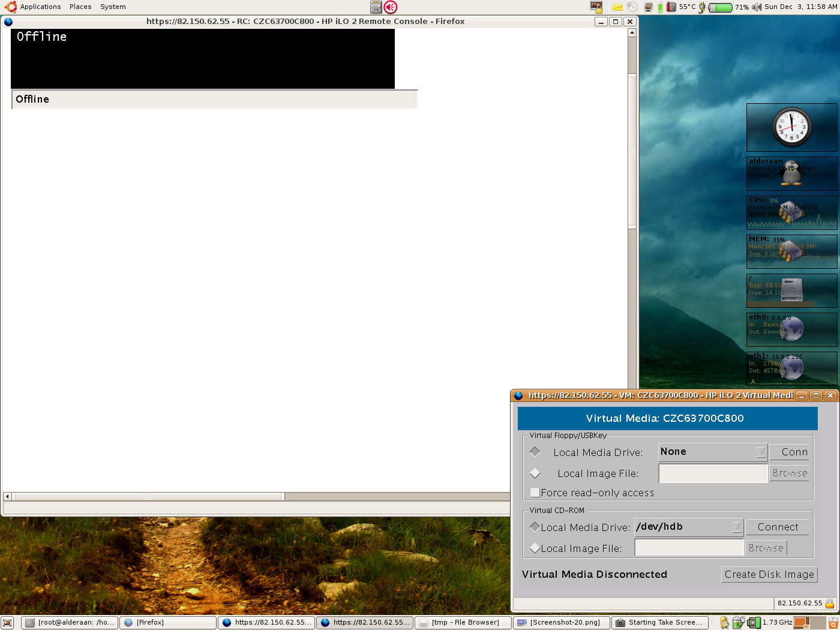The height and width of the screenshot is (630, 840).
Task: Click the grey clock-history icon in top panel
Action: (632, 7)
